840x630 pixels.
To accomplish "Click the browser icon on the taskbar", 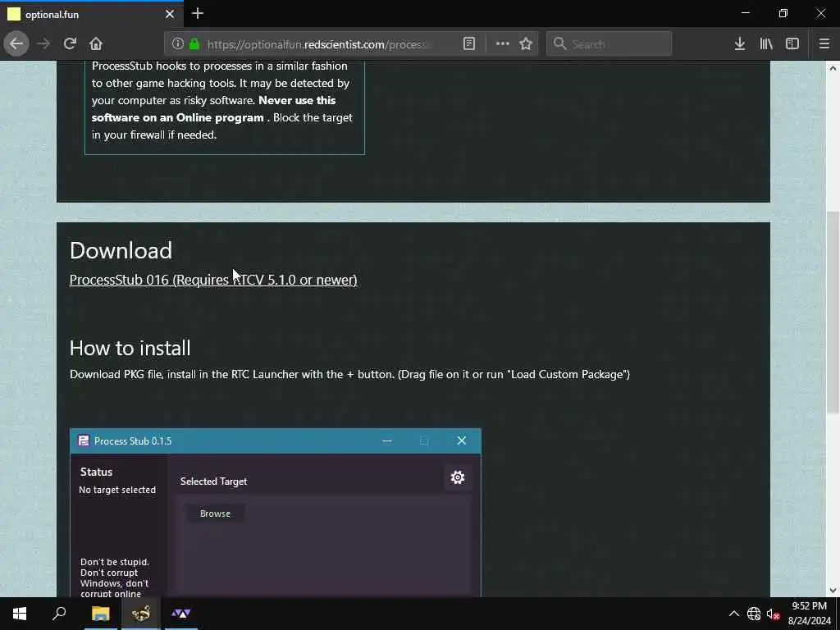I will (x=141, y=614).
